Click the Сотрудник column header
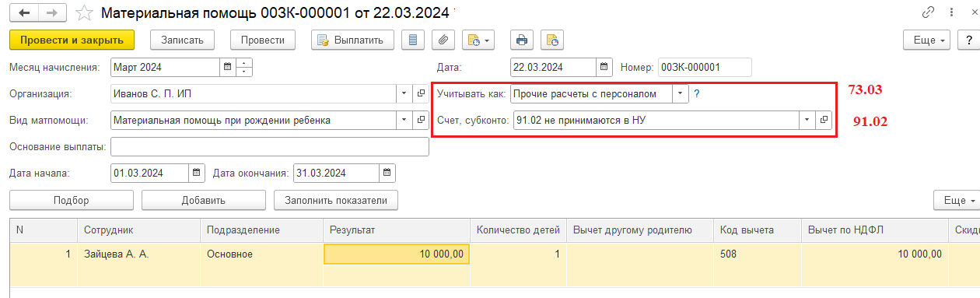Viewport: 980px width, 298px height. click(x=138, y=230)
